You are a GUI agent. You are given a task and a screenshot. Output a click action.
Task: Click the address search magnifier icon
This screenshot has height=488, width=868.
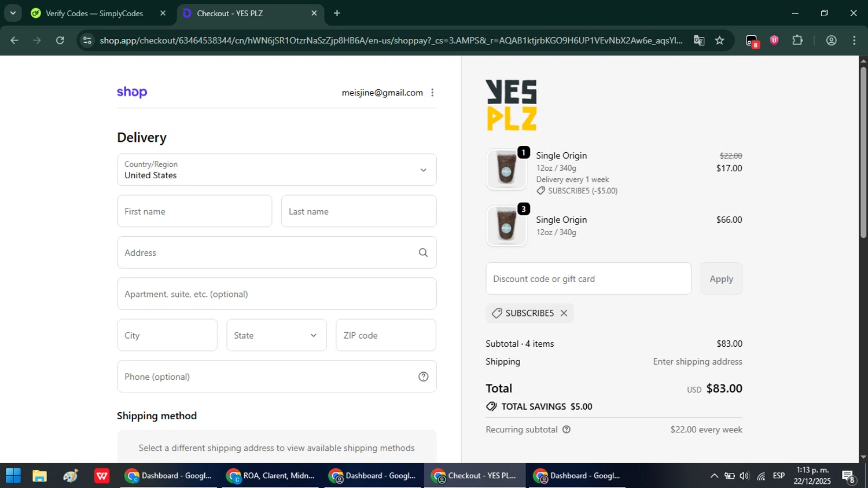pyautogui.click(x=424, y=252)
